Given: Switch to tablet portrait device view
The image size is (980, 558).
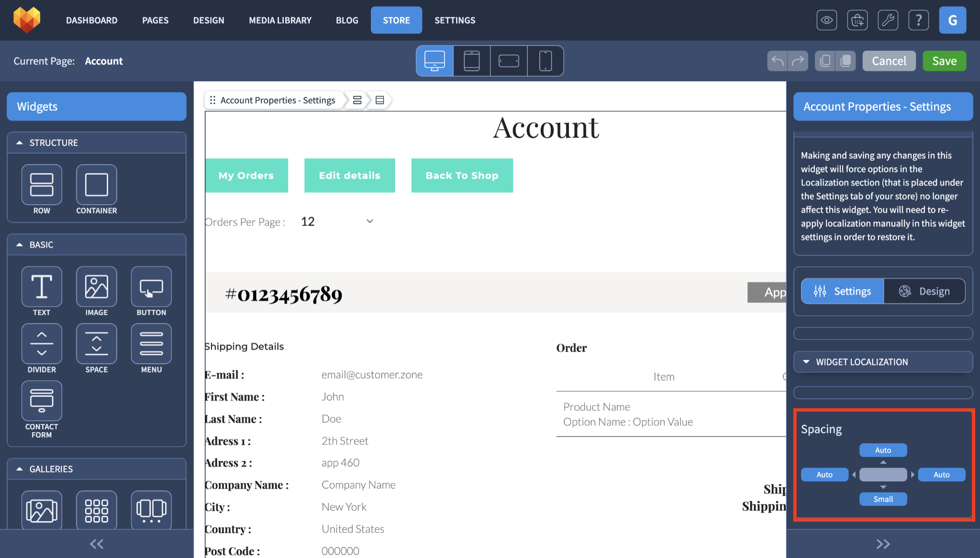Looking at the screenshot, I should tap(471, 61).
